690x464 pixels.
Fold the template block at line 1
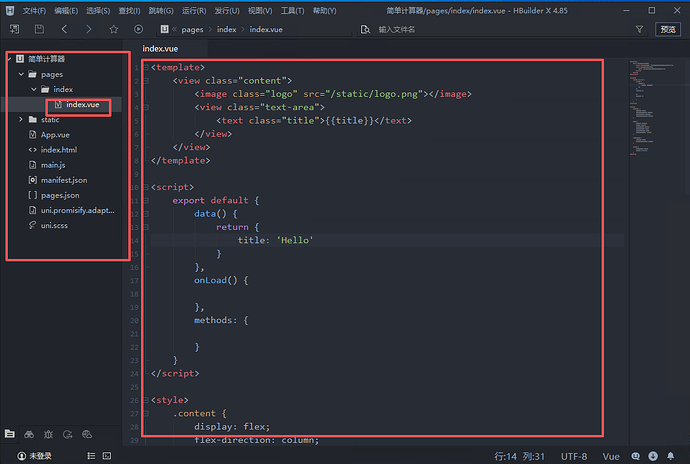pos(146,67)
